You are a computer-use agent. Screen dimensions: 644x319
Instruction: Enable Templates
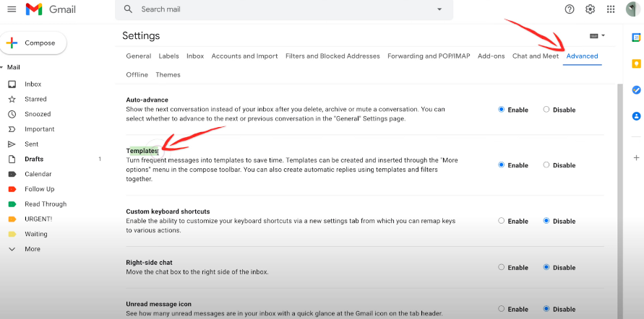[x=501, y=165]
